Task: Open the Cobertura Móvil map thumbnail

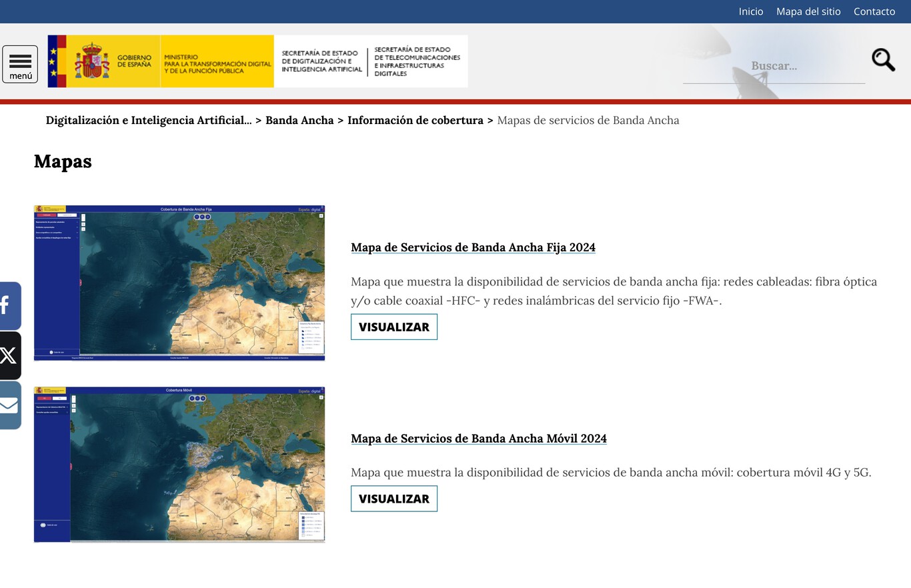Action: 179,465
